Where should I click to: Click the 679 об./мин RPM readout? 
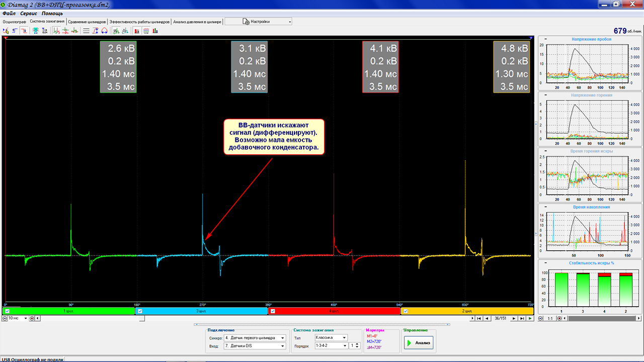627,31
